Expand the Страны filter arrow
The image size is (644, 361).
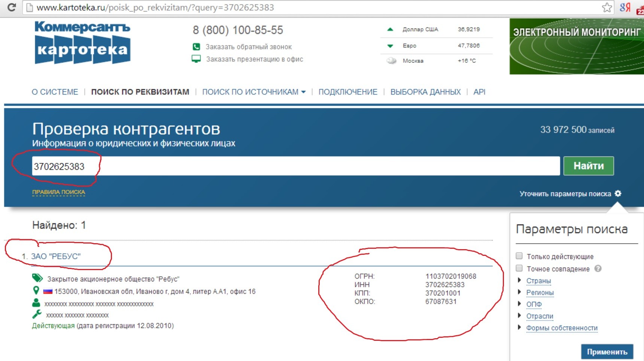point(519,280)
